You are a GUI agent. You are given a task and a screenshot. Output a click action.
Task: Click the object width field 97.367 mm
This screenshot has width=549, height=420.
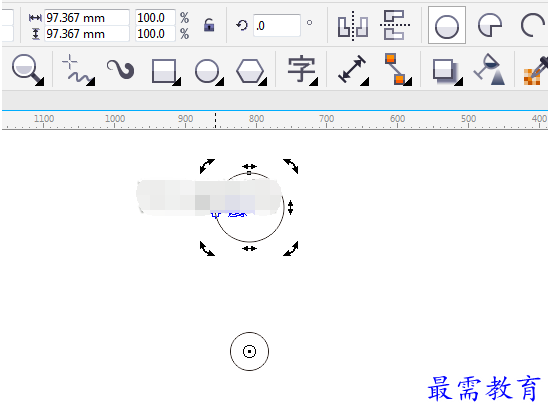tap(87, 18)
